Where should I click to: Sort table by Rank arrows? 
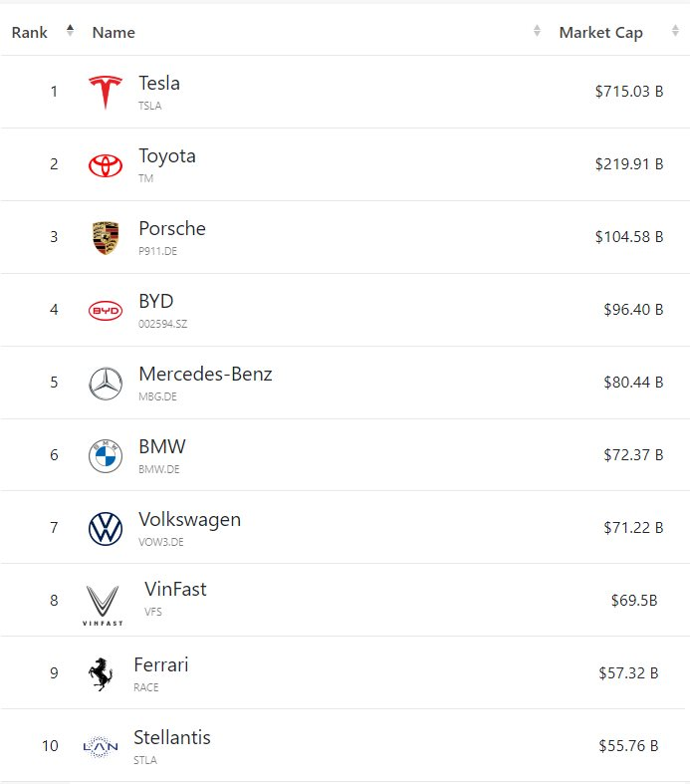tap(70, 31)
